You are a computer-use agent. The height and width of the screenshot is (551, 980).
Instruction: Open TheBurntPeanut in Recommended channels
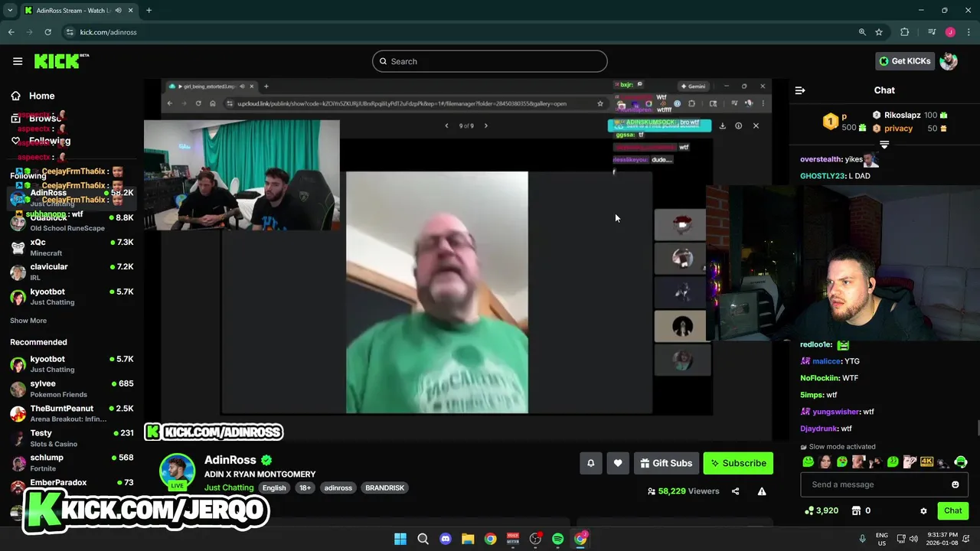pyautogui.click(x=72, y=413)
